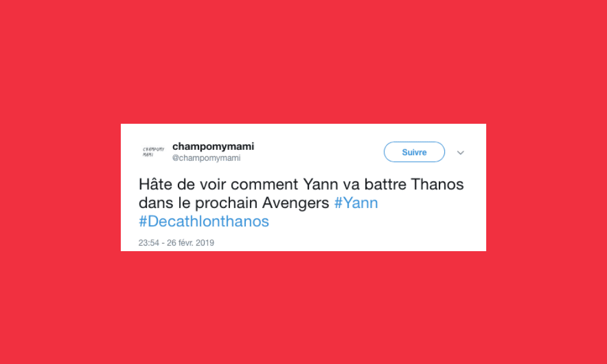This screenshot has height=364, width=607.
Task: Click the bold champomymami display name
Action: 213,146
